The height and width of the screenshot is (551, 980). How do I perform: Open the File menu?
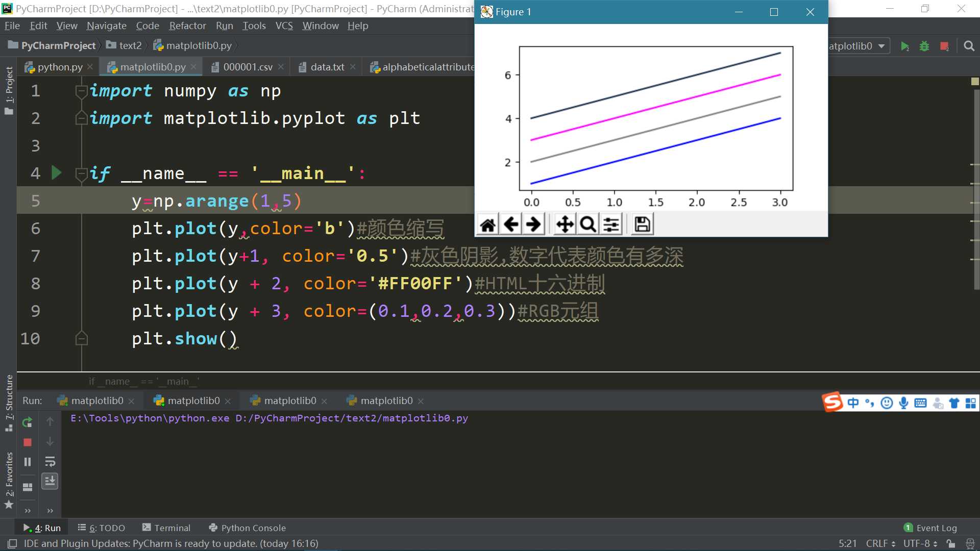pos(12,26)
